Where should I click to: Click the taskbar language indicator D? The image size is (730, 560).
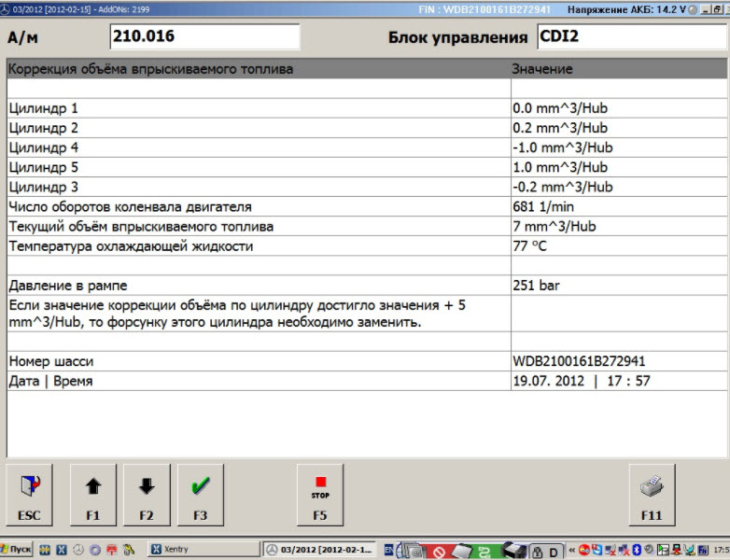pyautogui.click(x=555, y=550)
